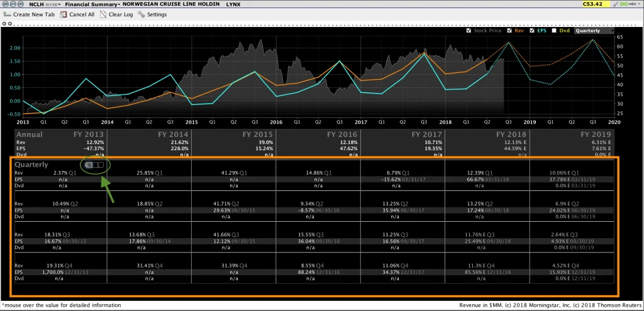This screenshot has width=644, height=311.
Task: Open the wrench configuration icon in title bar
Action: click(615, 4)
